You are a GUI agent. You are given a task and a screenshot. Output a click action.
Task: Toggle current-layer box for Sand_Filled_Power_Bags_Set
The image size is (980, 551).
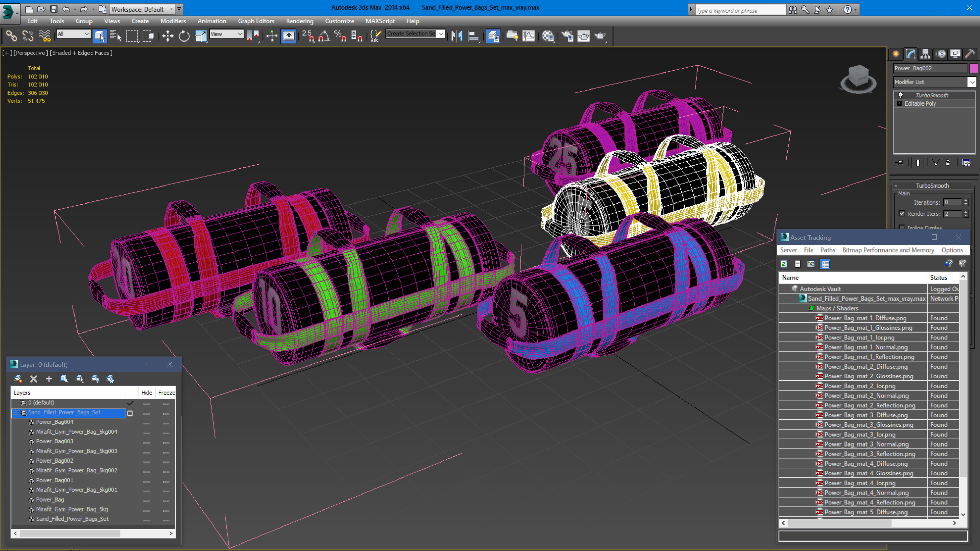[130, 413]
